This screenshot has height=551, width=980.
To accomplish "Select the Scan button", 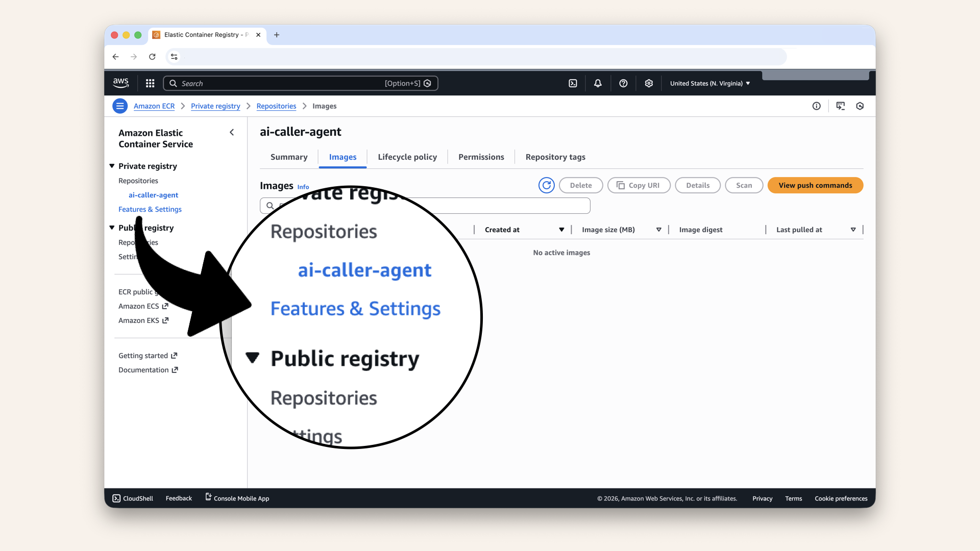I will pyautogui.click(x=744, y=185).
